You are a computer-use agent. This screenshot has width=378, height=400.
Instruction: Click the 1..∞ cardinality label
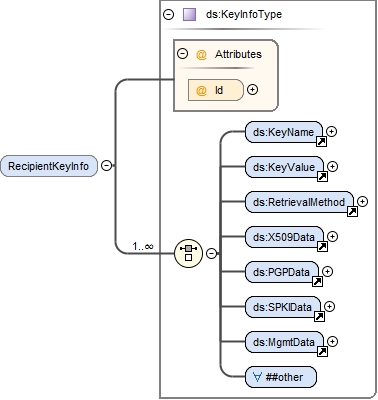coord(143,246)
